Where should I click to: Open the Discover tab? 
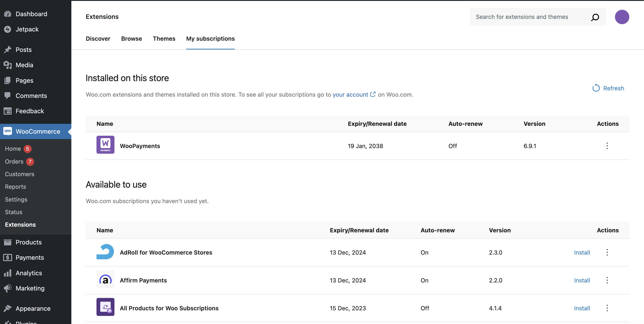click(x=98, y=39)
